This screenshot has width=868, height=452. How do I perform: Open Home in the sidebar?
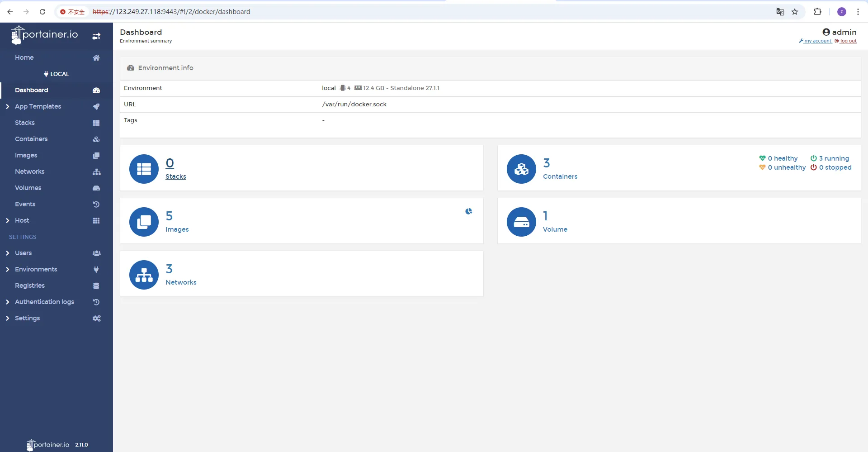[24, 58]
